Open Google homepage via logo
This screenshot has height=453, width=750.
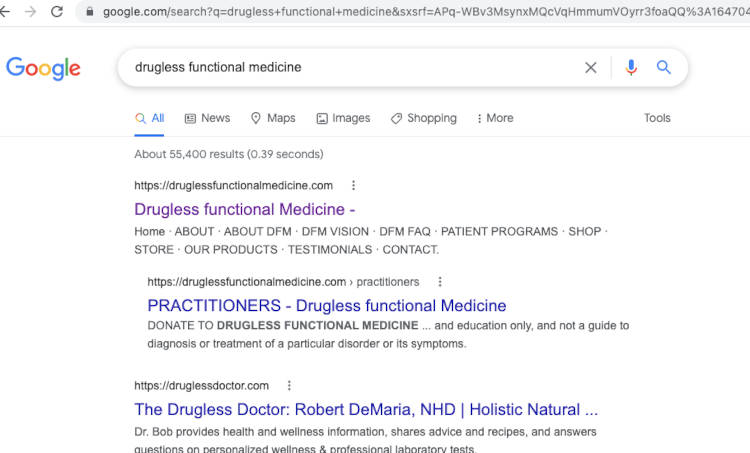[43, 68]
